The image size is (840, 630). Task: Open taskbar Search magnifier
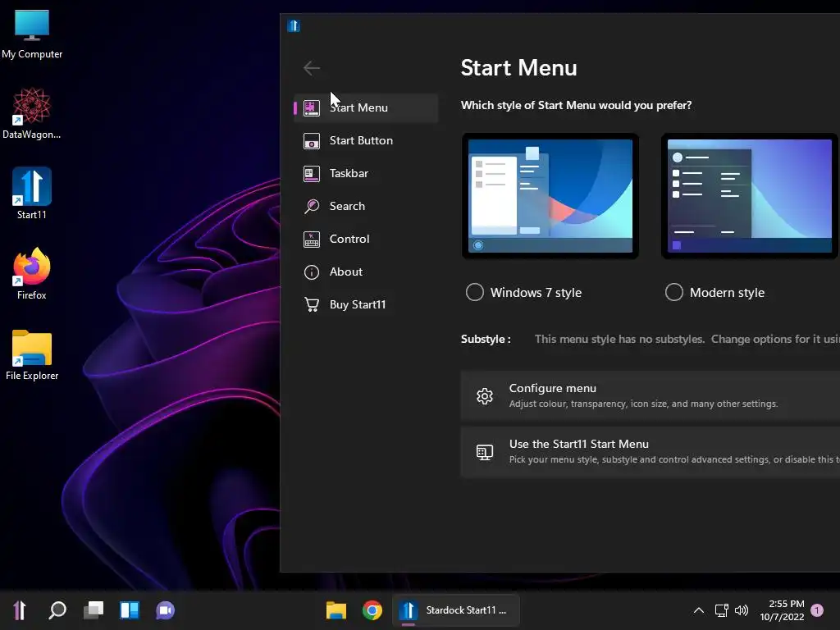(x=57, y=610)
